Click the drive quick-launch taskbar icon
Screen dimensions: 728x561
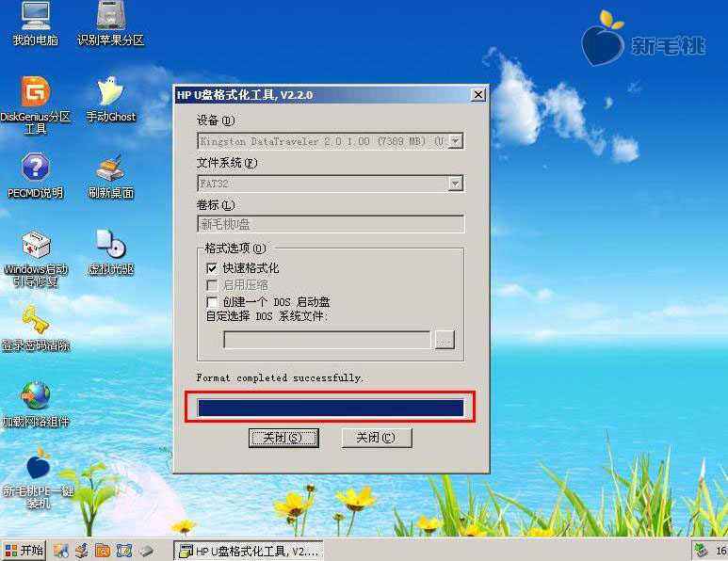pos(146,551)
